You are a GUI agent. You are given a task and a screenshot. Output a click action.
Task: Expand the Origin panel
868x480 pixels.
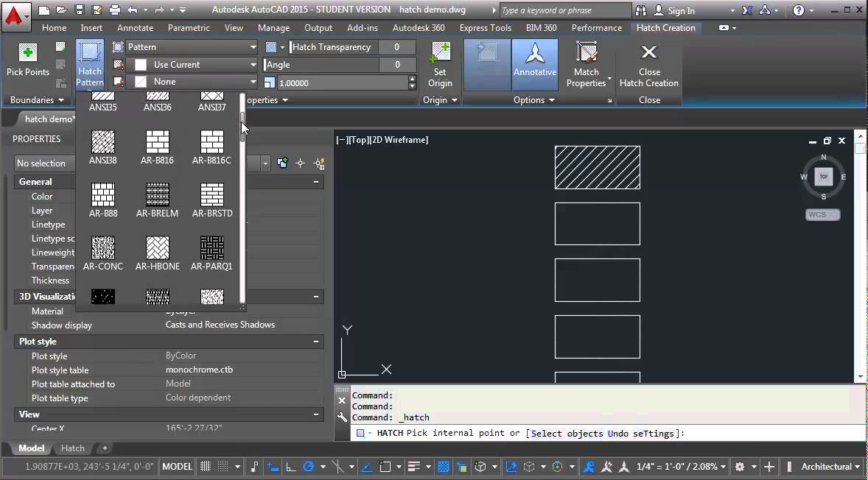(x=440, y=100)
